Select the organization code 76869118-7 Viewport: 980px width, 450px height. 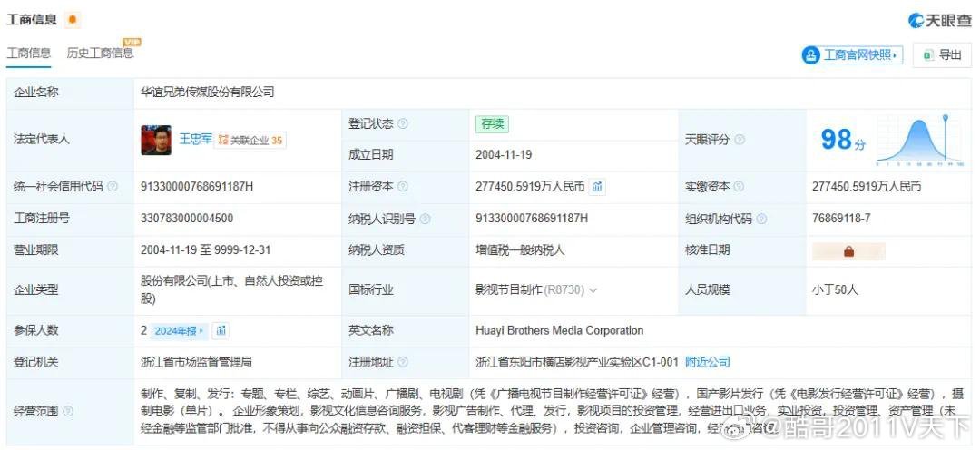point(841,218)
